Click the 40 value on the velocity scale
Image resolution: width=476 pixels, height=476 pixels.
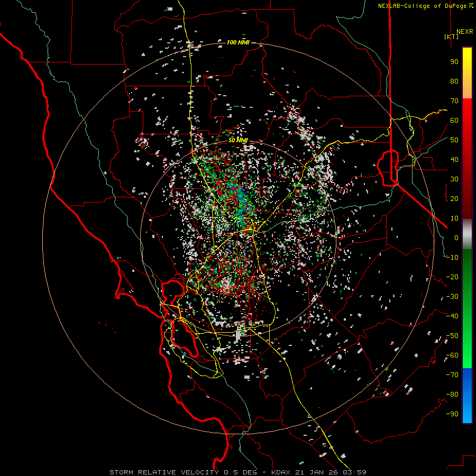(454, 160)
